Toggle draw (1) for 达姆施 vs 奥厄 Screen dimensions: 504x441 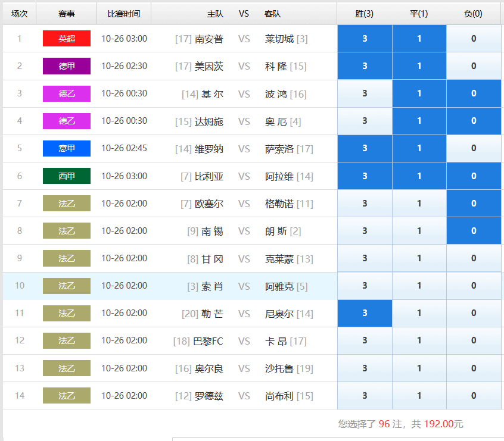click(419, 121)
